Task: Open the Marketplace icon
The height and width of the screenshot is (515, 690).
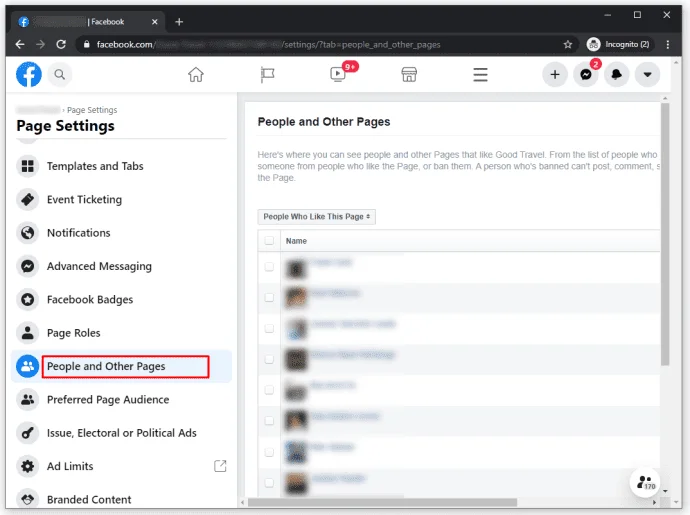Action: [409, 74]
